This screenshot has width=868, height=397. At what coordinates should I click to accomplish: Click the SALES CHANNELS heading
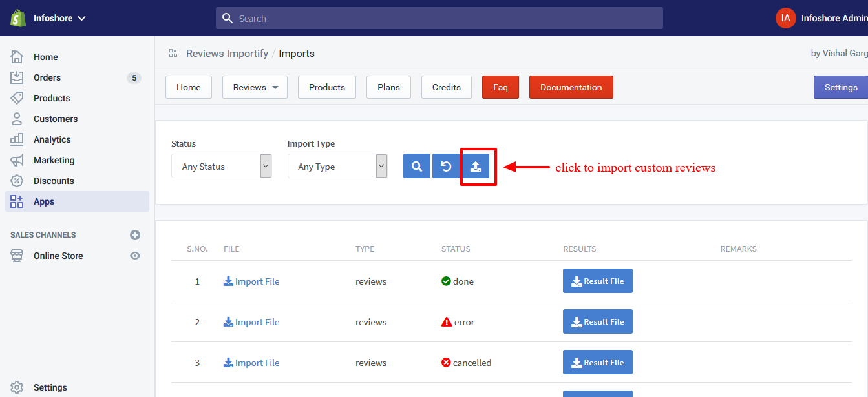pos(43,235)
